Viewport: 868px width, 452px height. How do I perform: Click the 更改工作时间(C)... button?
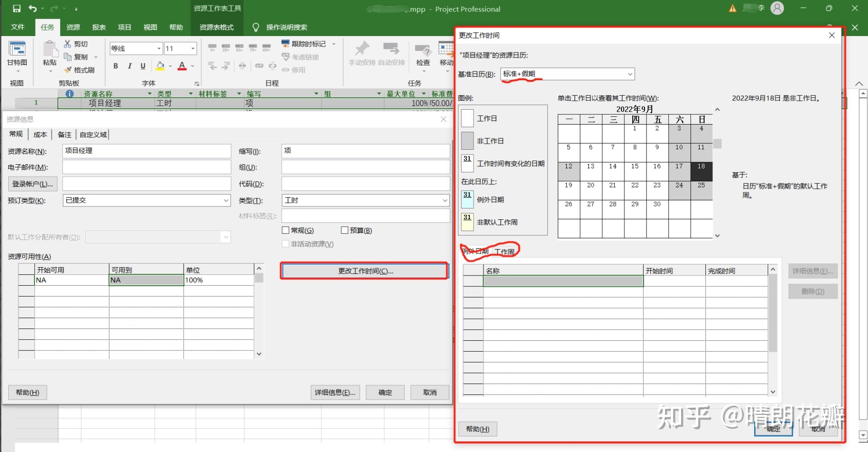point(365,271)
